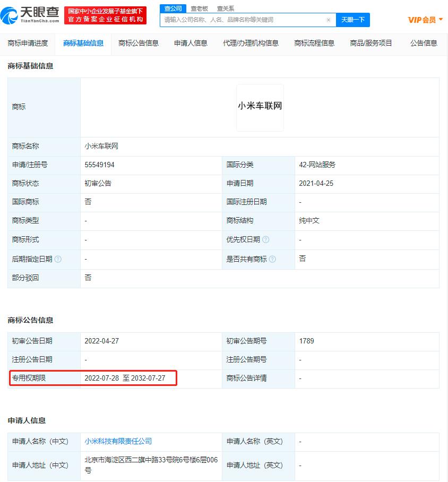Click the 天眼一下 search button
Image resolution: width=448 pixels, height=482 pixels.
click(353, 20)
